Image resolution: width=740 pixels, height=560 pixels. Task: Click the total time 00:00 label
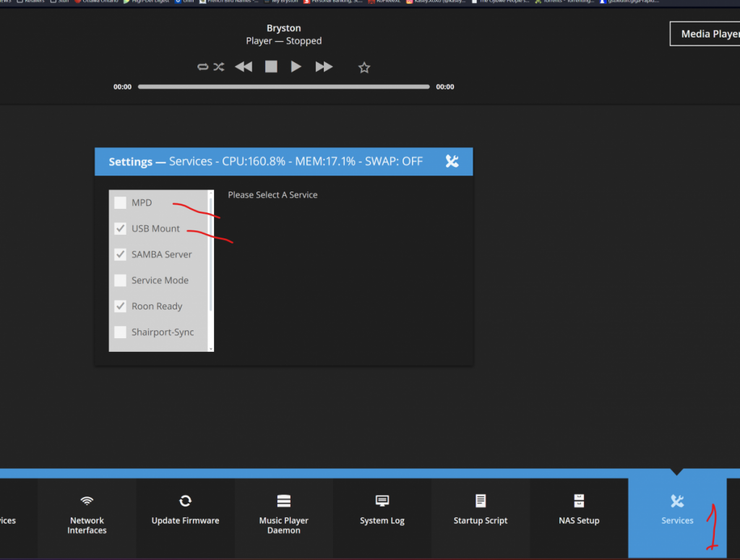coord(445,87)
